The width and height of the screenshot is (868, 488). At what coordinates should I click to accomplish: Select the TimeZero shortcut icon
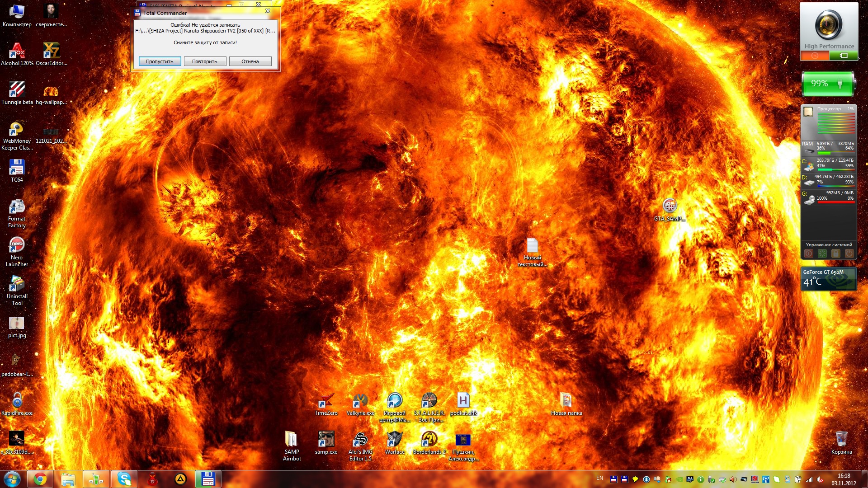pyautogui.click(x=326, y=401)
